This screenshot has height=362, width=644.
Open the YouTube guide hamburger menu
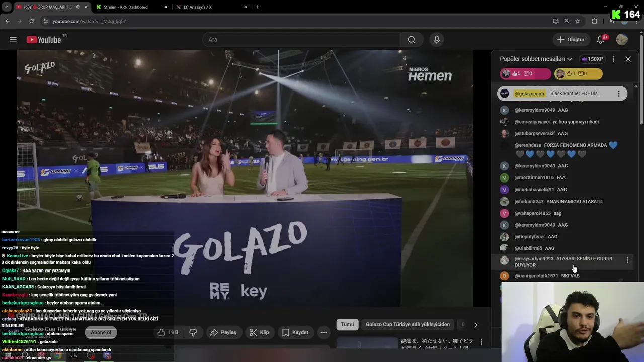pos(13,40)
